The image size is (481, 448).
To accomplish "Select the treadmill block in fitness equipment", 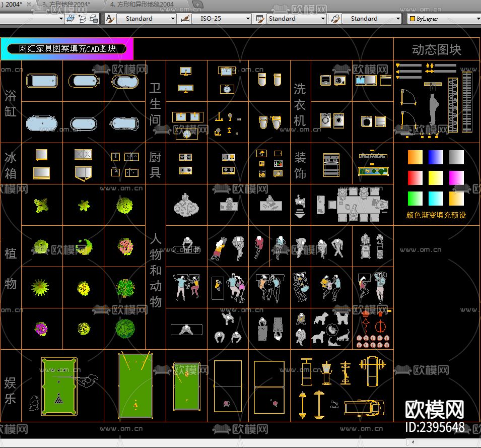I will click(x=364, y=408).
